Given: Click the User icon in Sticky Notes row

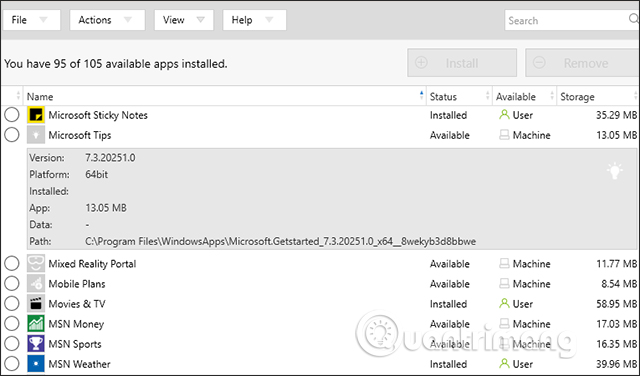Looking at the screenshot, I should 504,115.
